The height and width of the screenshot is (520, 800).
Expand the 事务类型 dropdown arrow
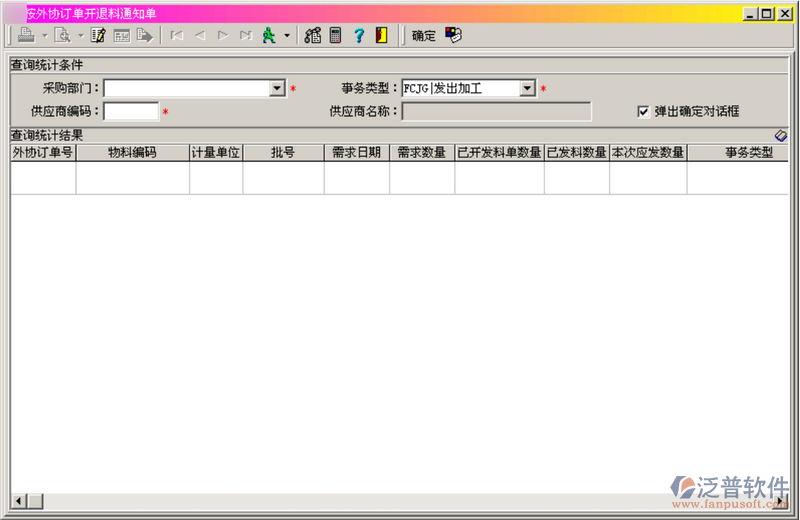527,88
